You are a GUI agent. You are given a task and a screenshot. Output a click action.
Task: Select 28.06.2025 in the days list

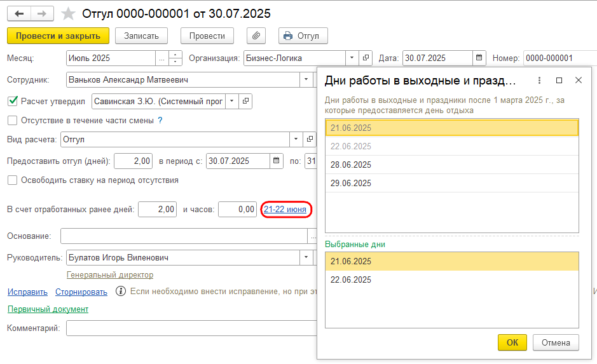(452, 165)
